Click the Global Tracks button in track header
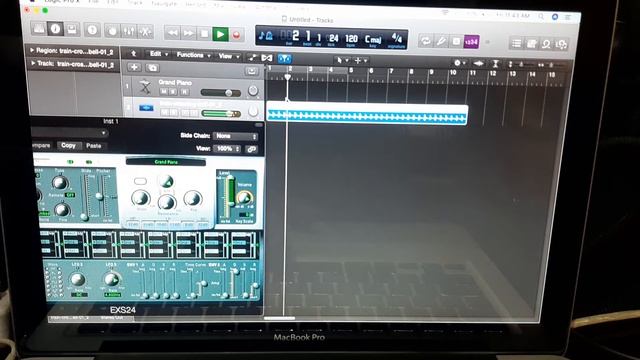Screen dimensions: 640x360 point(251,71)
